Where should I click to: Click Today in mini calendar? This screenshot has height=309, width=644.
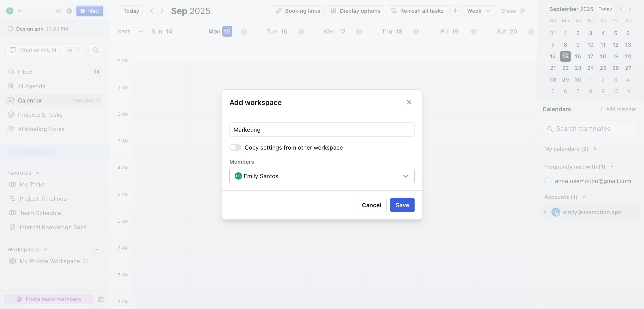(x=605, y=9)
